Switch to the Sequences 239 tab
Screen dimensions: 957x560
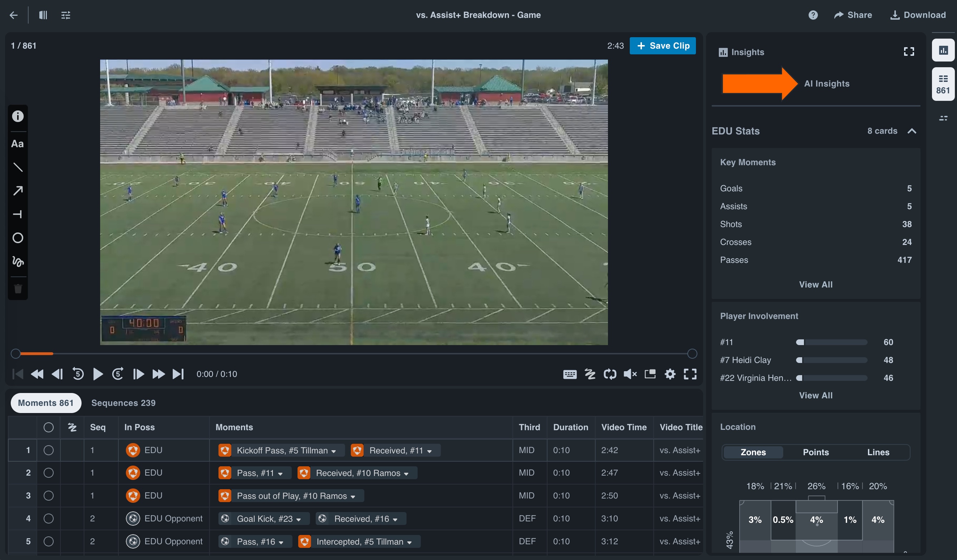(123, 403)
